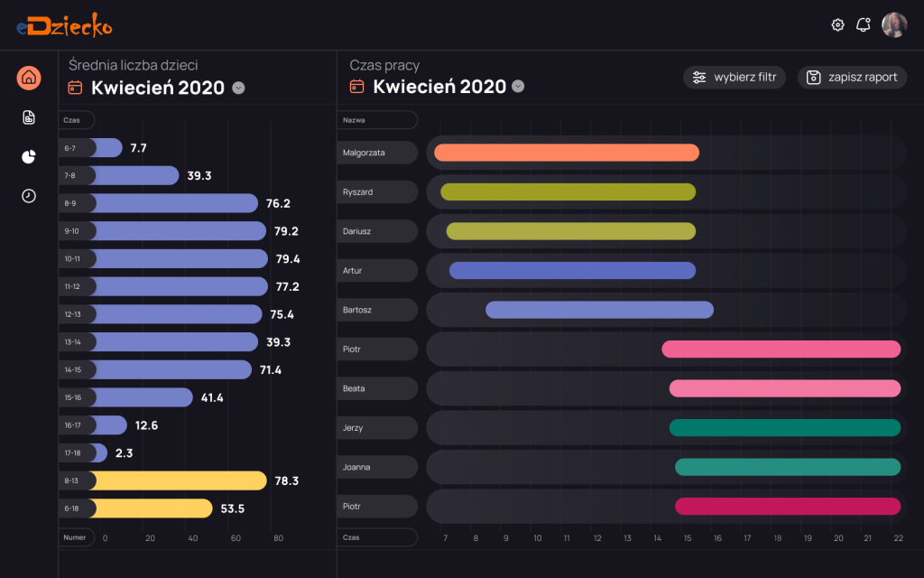Click calendar icon in Średnia liczba dzieci panel

76,88
